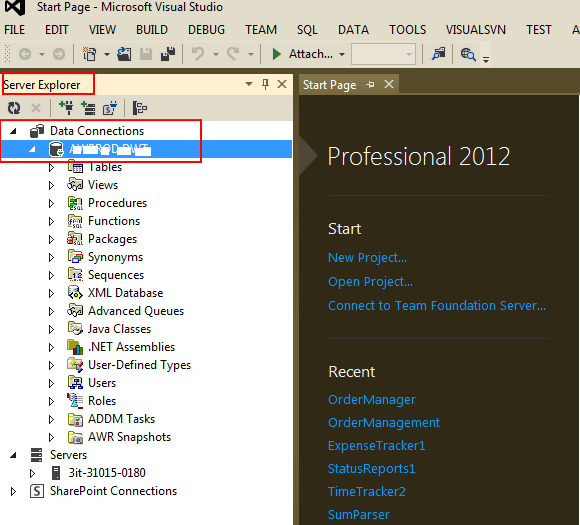The height and width of the screenshot is (525, 580).
Task: Click the Open Project... link
Action: tap(370, 282)
